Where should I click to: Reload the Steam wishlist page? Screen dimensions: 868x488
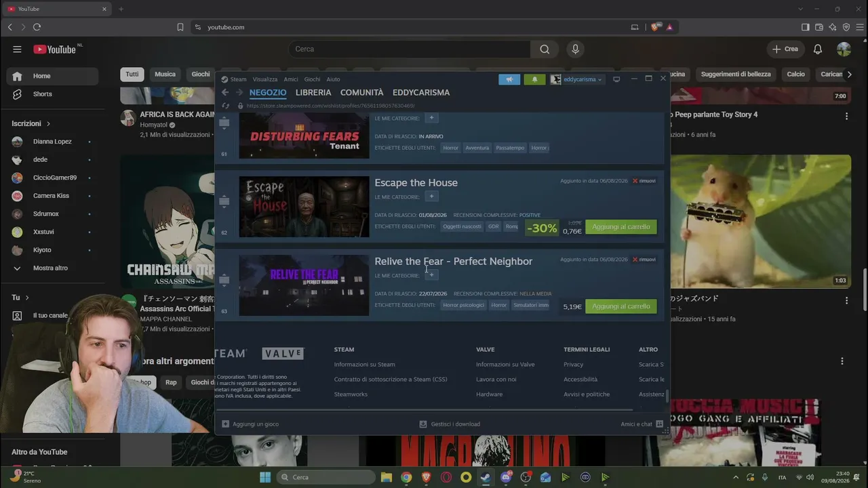pyautogui.click(x=226, y=106)
